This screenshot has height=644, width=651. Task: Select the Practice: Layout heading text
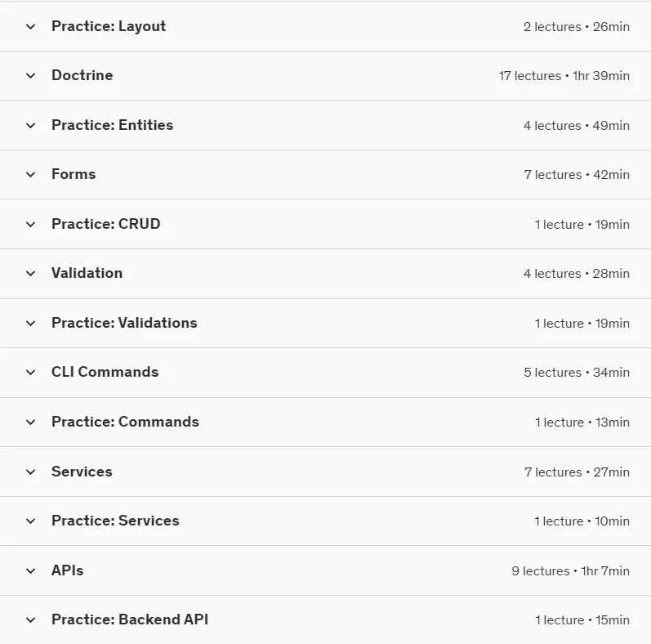(109, 26)
